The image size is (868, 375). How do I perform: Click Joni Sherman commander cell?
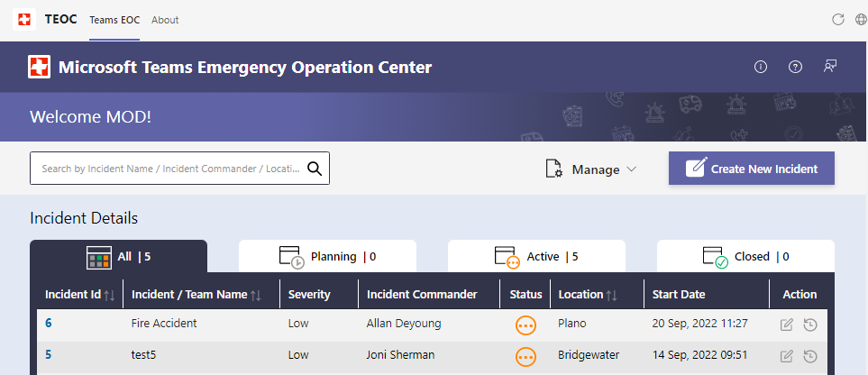[x=401, y=354]
